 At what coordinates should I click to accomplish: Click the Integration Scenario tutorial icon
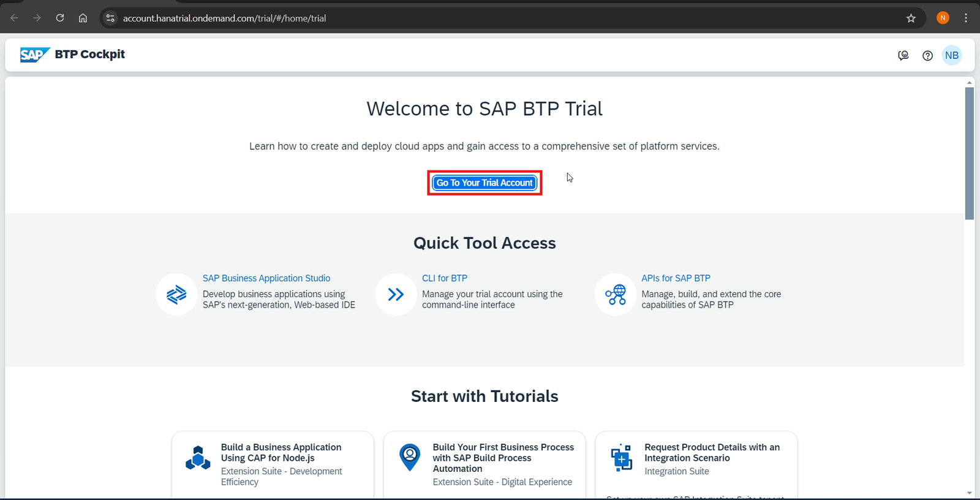[621, 457]
